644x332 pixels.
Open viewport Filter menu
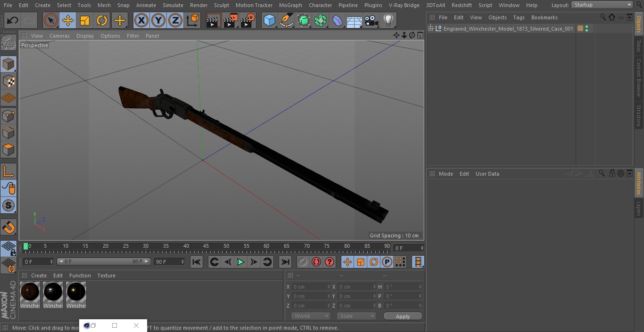(133, 36)
